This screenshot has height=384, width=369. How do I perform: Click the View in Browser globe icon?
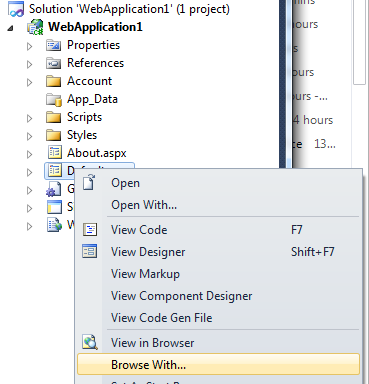coord(90,342)
